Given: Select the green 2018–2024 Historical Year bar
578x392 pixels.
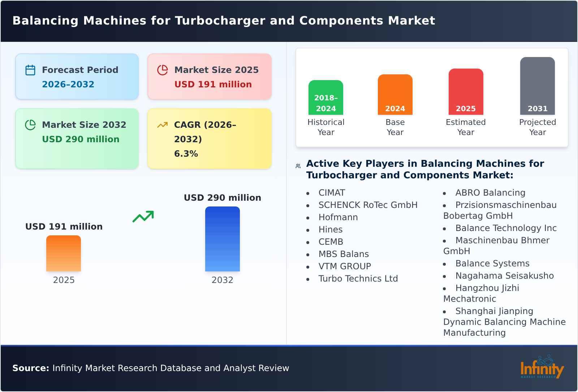Looking at the screenshot, I should pyautogui.click(x=325, y=97).
